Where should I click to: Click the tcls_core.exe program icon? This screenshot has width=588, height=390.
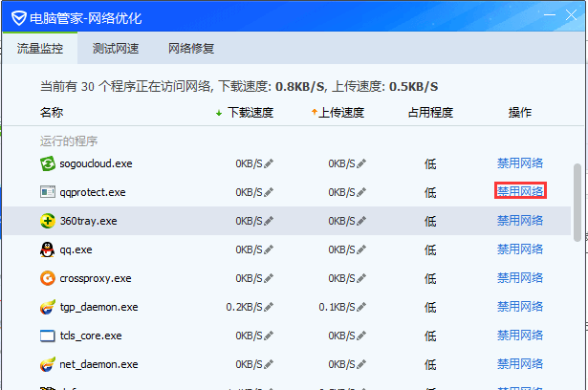[x=47, y=336]
